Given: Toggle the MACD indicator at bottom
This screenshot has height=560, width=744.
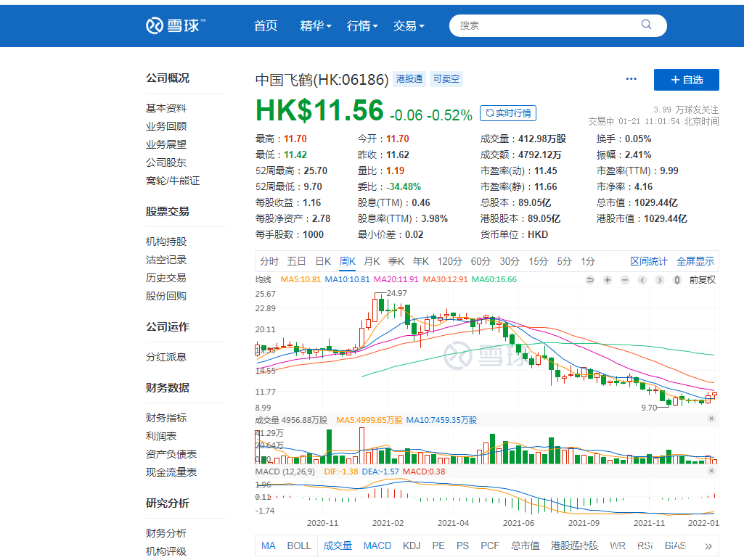Looking at the screenshot, I should pyautogui.click(x=377, y=545).
